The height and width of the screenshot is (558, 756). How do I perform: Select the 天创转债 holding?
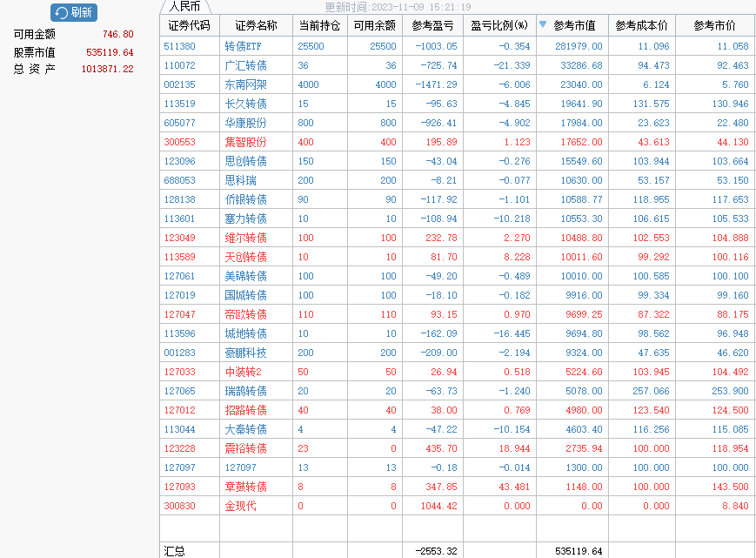[x=246, y=257]
